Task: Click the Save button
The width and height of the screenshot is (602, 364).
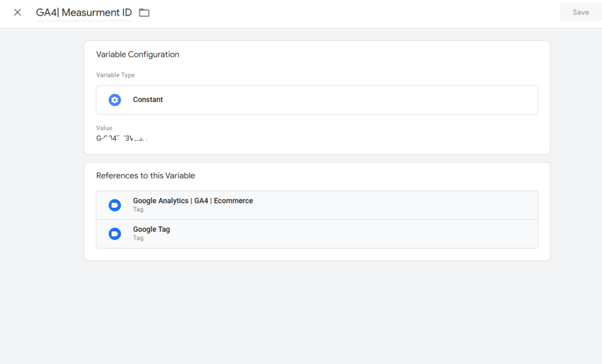Action: (580, 12)
